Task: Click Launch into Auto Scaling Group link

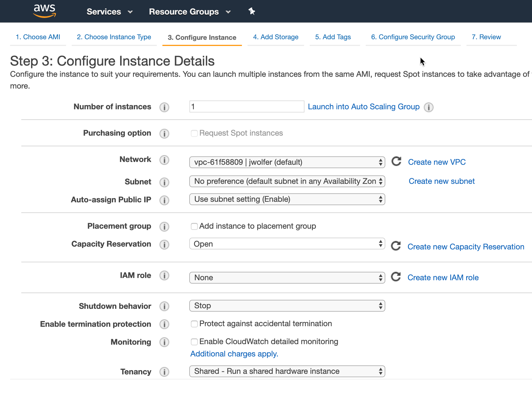Action: click(364, 107)
